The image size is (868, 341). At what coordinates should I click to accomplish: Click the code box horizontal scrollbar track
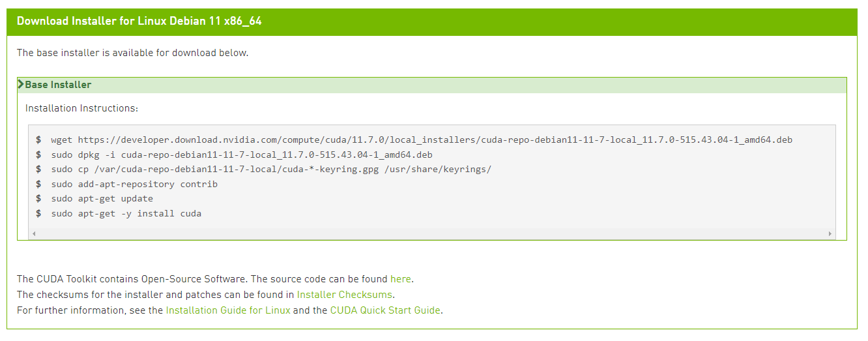coord(432,233)
